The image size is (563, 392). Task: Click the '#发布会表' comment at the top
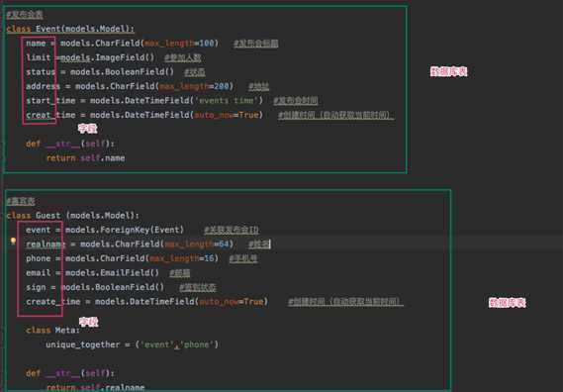pyautogui.click(x=25, y=15)
